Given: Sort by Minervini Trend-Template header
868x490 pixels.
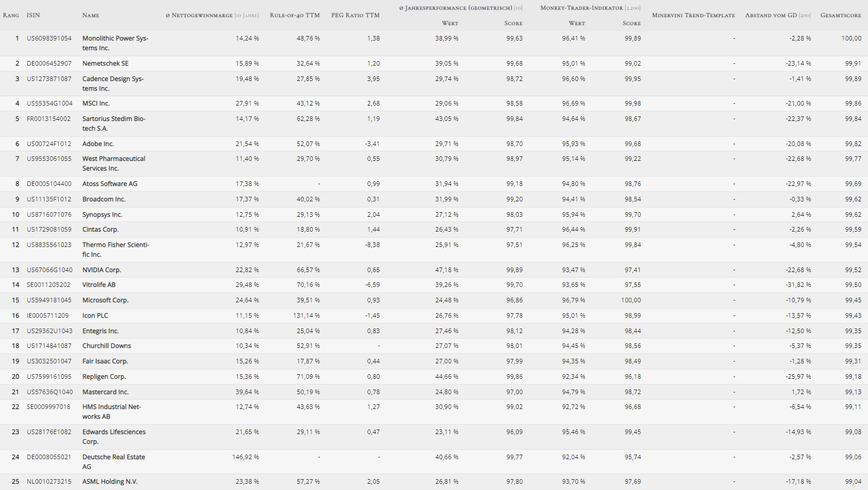Looking at the screenshot, I should (693, 15).
